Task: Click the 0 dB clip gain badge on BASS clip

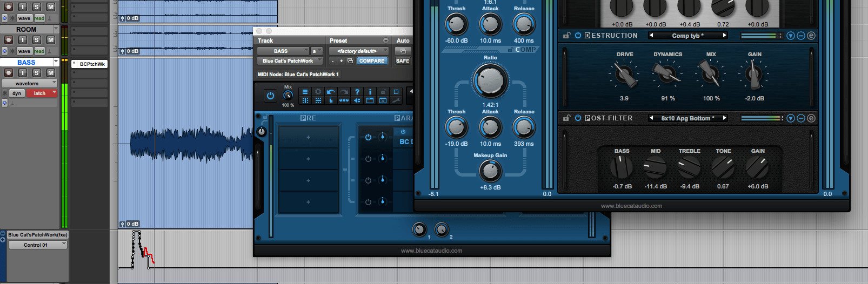Action: (x=129, y=224)
